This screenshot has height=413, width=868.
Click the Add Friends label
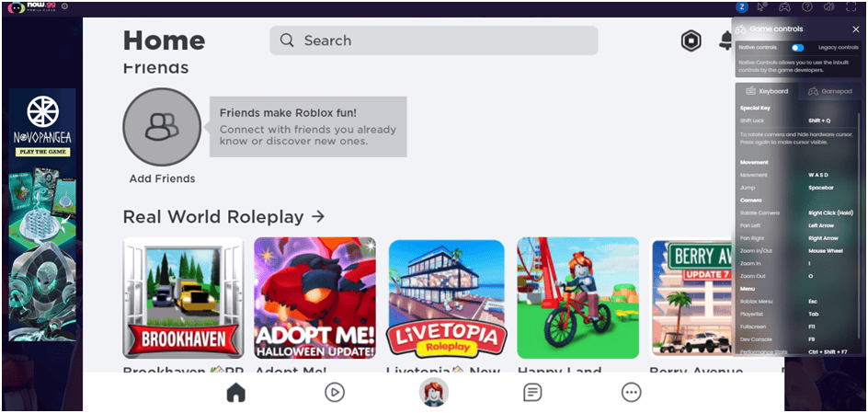click(162, 178)
